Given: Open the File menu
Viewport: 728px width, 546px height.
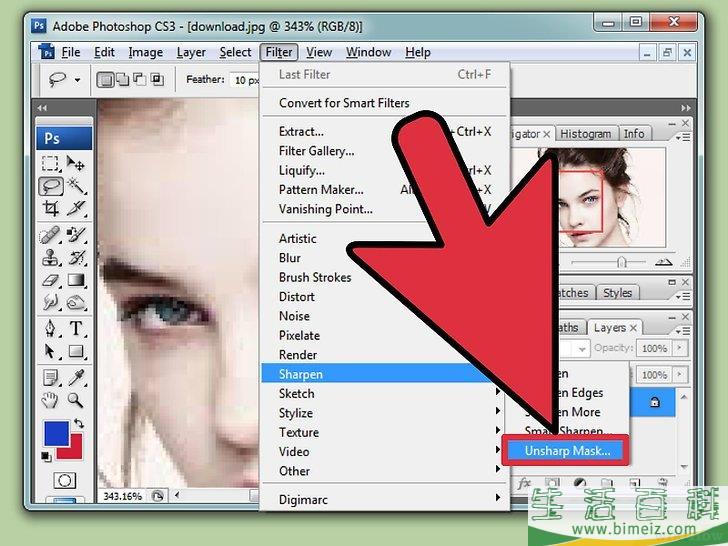Looking at the screenshot, I should click(71, 52).
